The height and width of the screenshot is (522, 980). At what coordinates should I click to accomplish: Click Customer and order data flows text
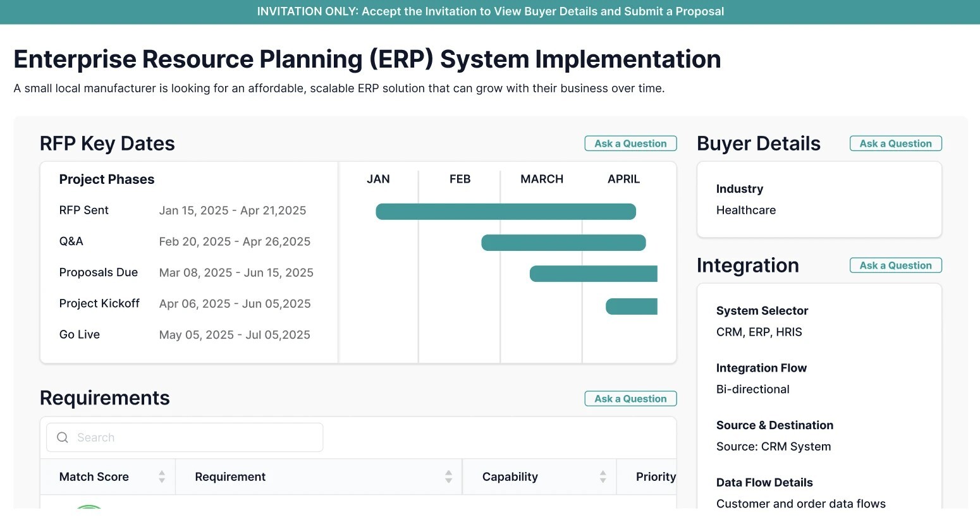click(801, 504)
